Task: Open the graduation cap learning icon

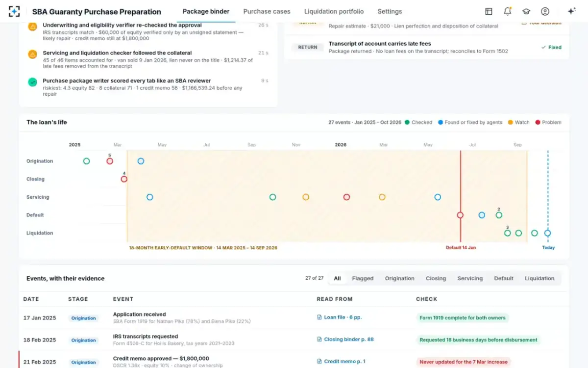Action: point(526,11)
